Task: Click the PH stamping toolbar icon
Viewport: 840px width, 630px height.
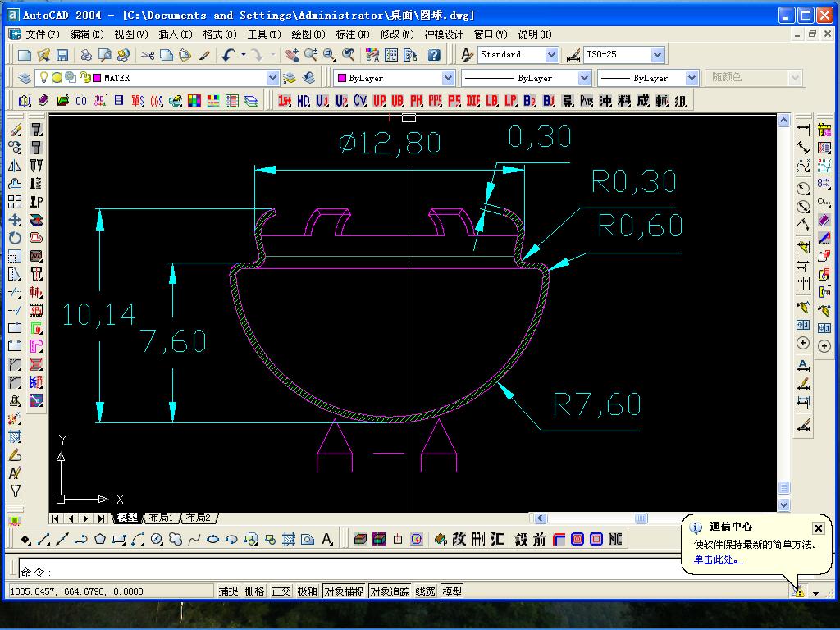Action: [416, 101]
